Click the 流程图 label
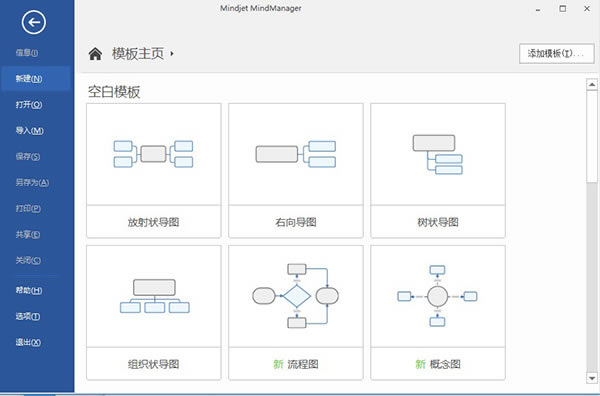The height and width of the screenshot is (396, 600). pyautogui.click(x=303, y=364)
